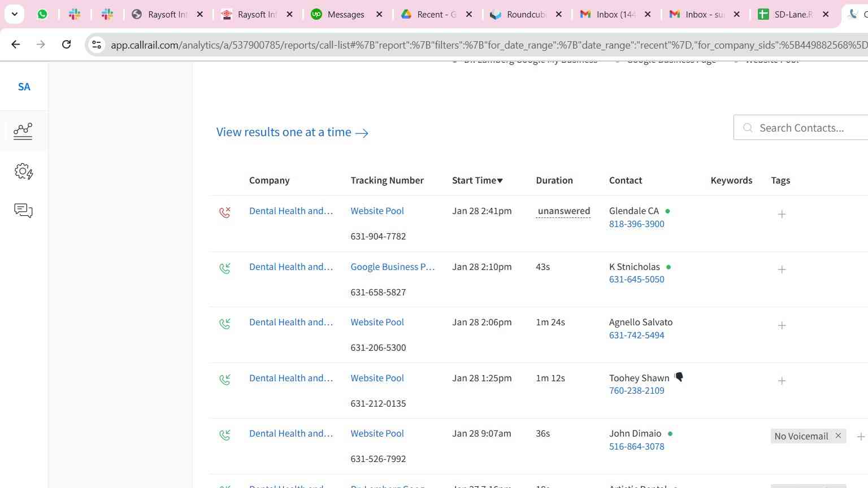The width and height of the screenshot is (868, 488).
Task: Open the Google Business P... tracking number link
Action: point(392,267)
